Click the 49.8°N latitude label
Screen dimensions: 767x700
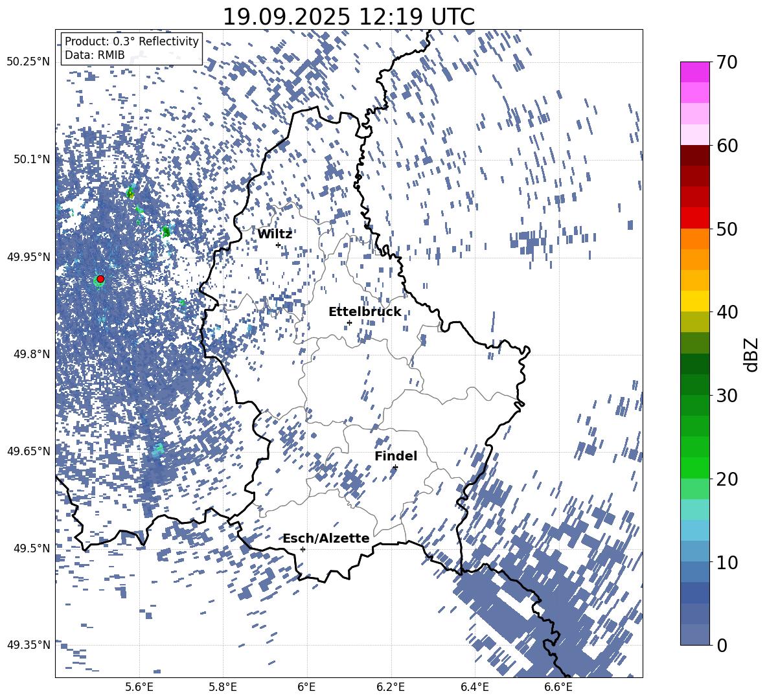click(x=31, y=354)
